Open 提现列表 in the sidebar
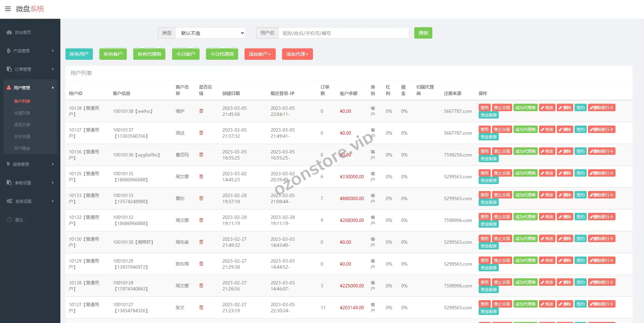Image resolution: width=644 pixels, height=323 pixels. [22, 125]
